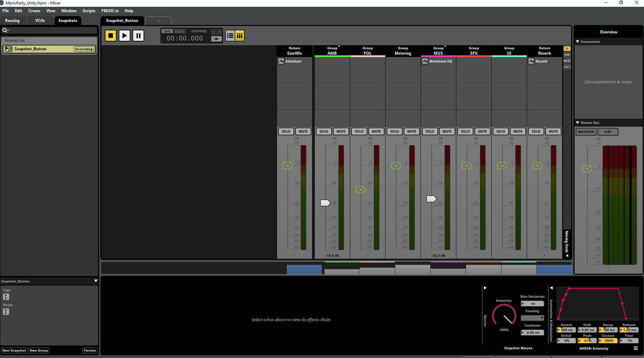Solo the MUS group bus
644x358 pixels.
(x=430, y=131)
